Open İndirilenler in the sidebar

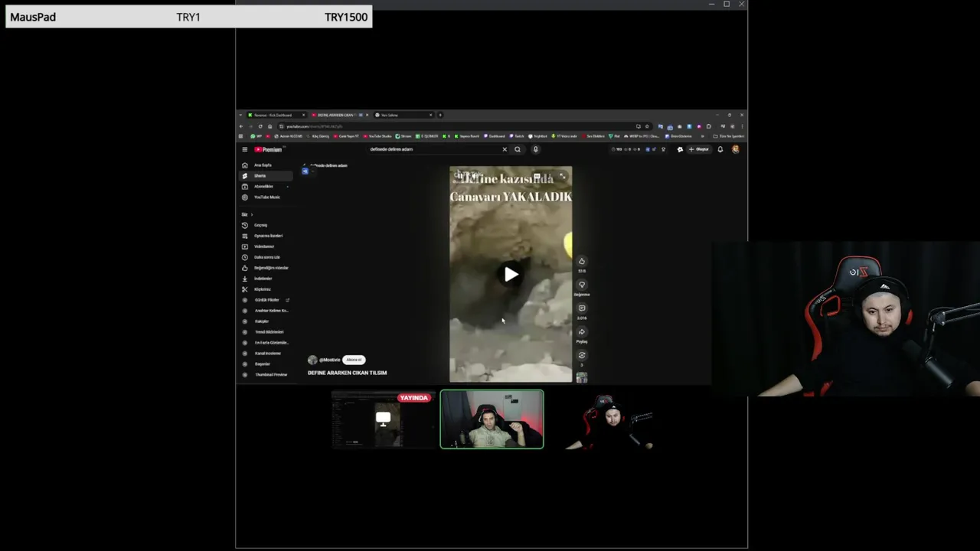click(266, 279)
